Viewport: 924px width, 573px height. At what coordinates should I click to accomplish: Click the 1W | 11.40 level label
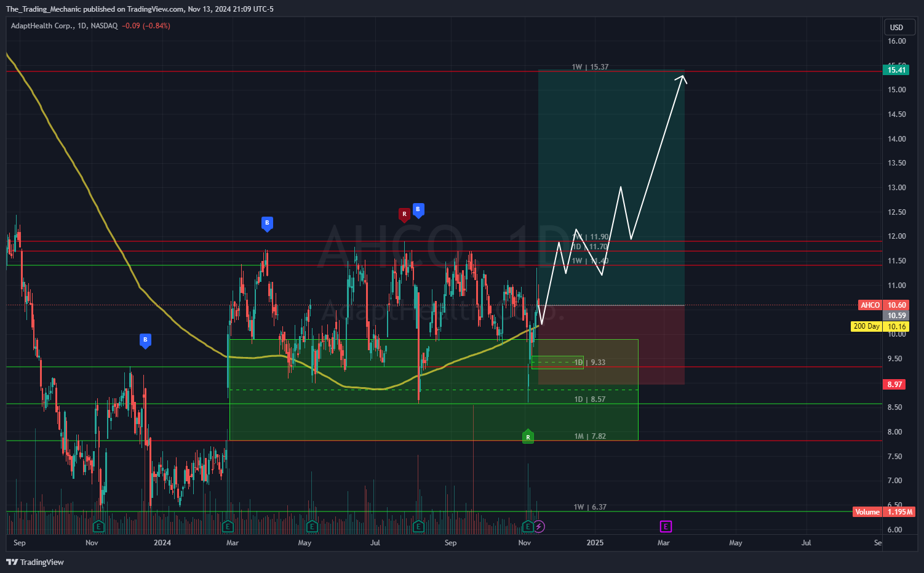590,261
